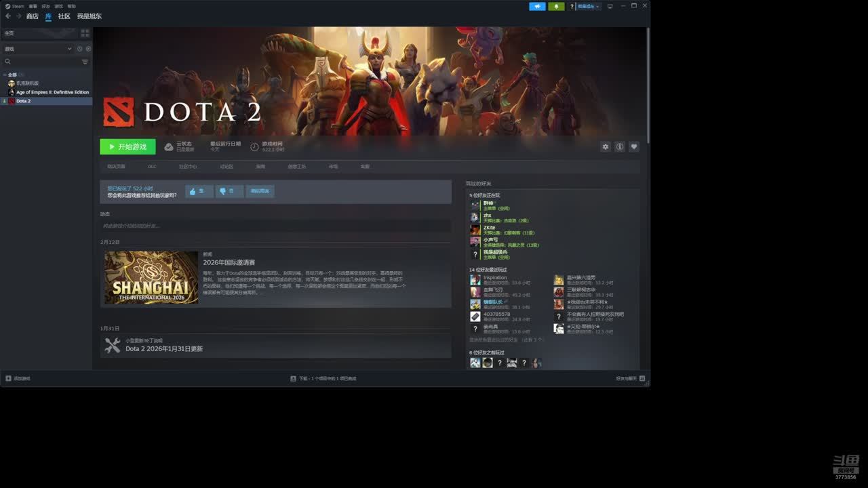Go to the 商店 store tab
Screen dimensions: 868x488
click(x=32, y=16)
